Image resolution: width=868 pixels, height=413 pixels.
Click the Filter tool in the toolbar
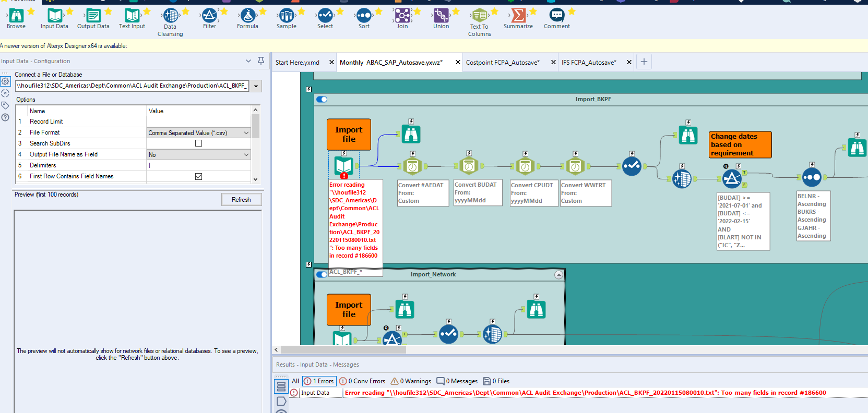coord(209,16)
